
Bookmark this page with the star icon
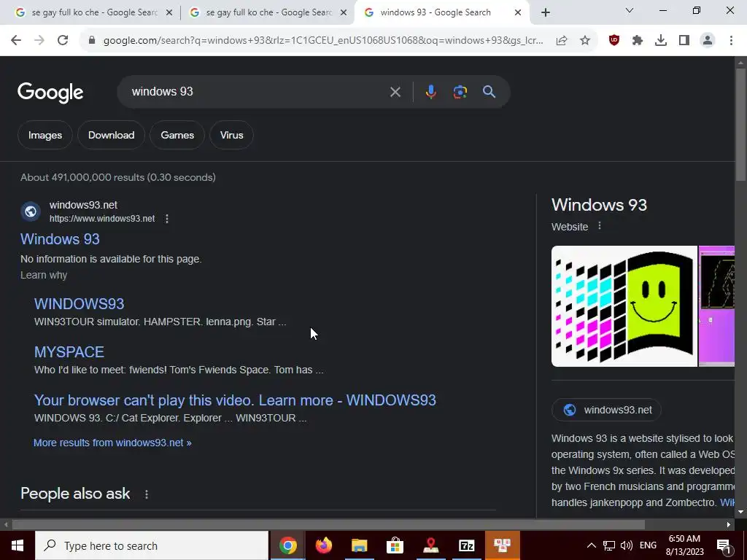point(585,41)
